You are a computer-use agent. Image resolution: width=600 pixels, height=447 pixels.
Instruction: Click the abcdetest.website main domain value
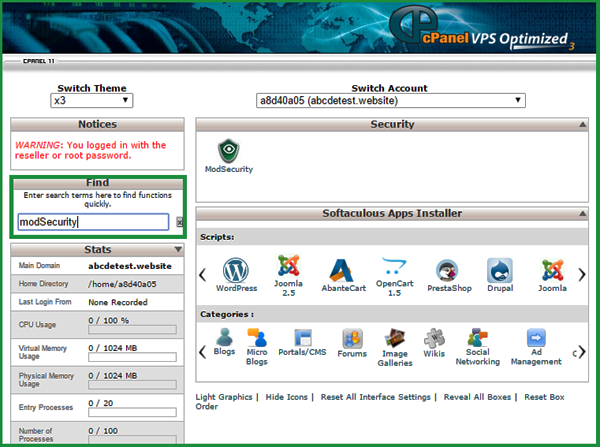[x=130, y=266]
